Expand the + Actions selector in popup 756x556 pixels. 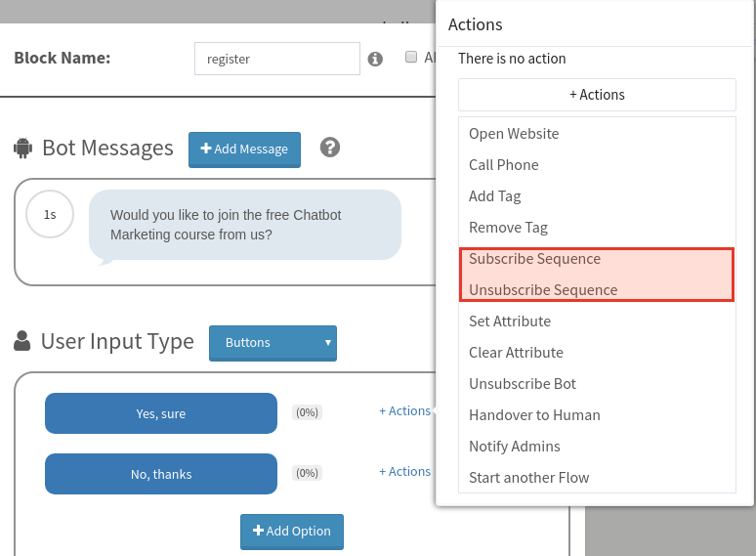597,95
